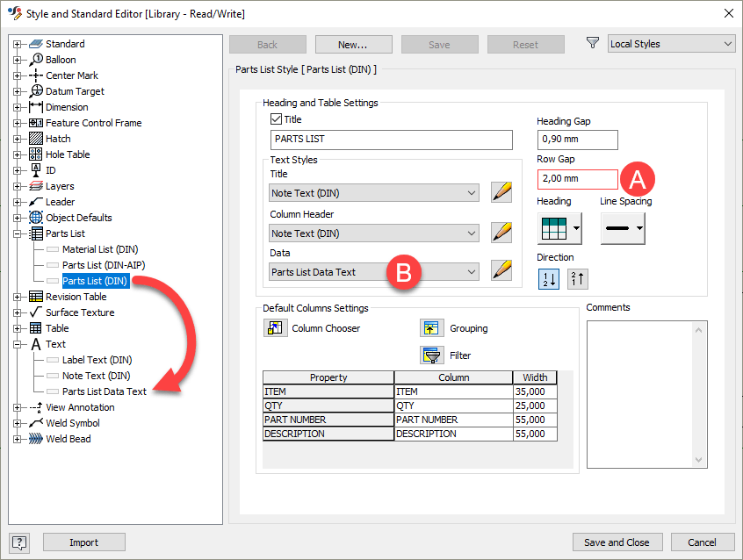Edit the Title text style with the pencil icon
This screenshot has height=560, width=743.
(501, 191)
